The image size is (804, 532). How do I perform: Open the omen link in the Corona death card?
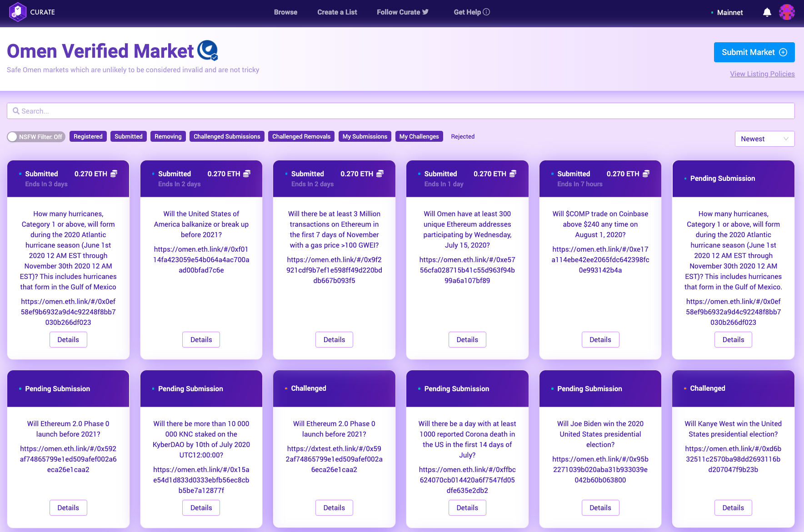pyautogui.click(x=467, y=480)
